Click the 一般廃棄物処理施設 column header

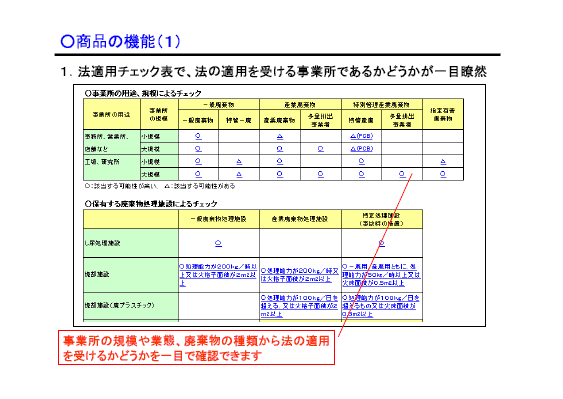[x=218, y=219]
